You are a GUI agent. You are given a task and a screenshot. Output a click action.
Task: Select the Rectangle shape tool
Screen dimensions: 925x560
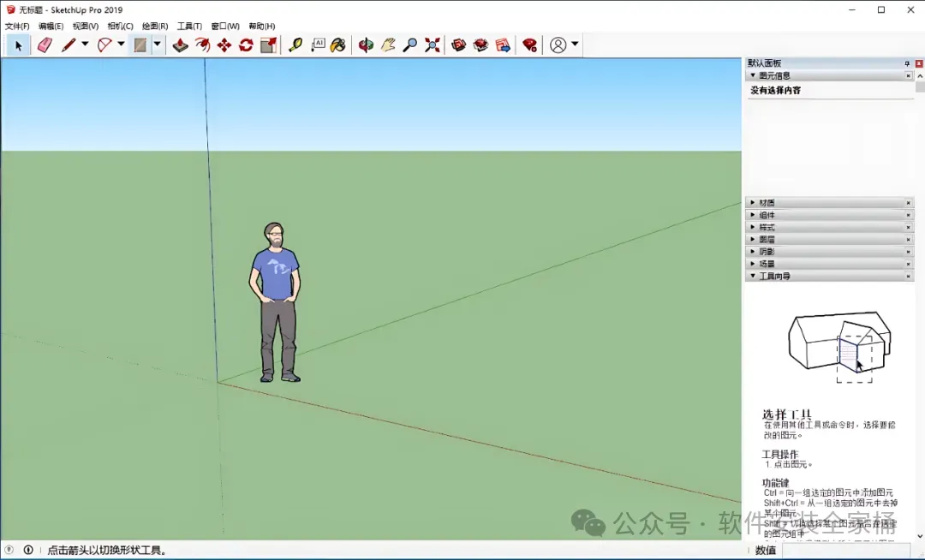(140, 45)
